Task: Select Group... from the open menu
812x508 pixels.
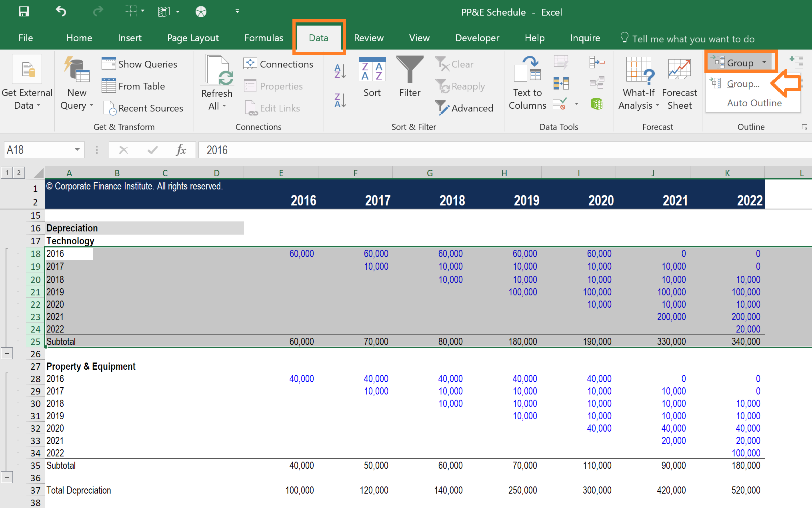Action: coord(743,84)
